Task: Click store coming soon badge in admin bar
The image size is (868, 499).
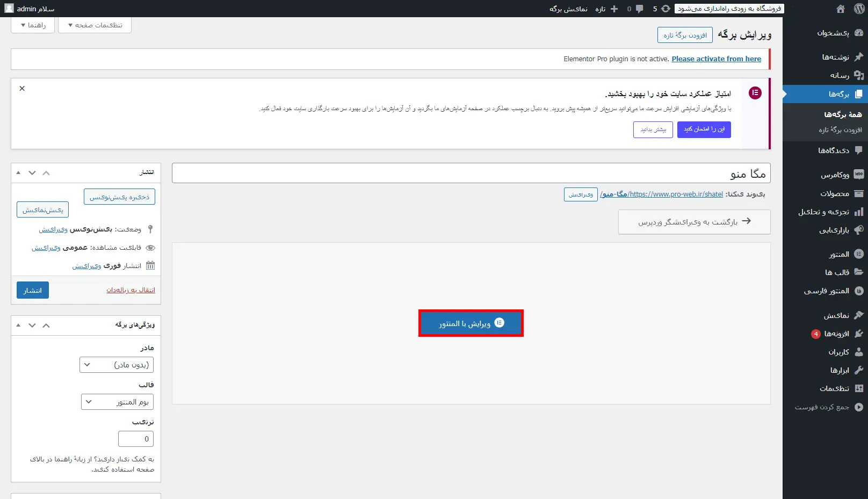Action: 729,9
